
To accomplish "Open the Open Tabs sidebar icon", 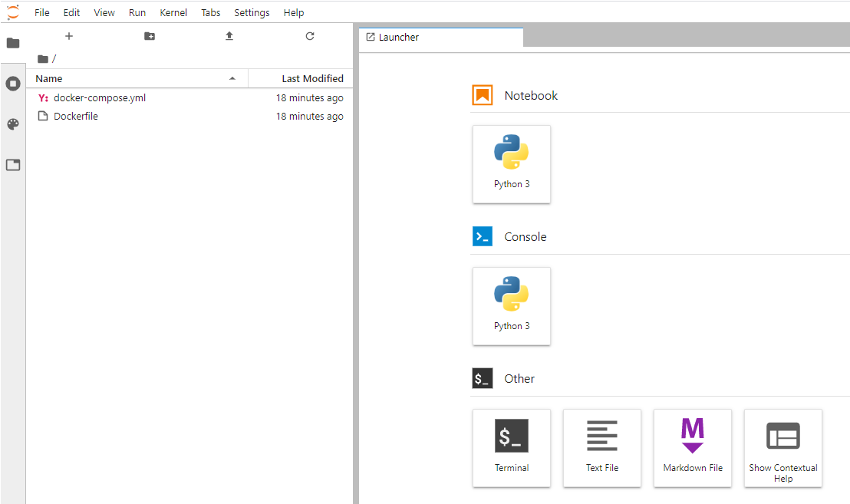I will pos(13,165).
